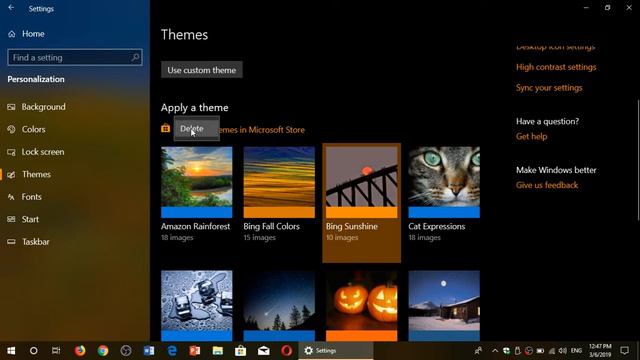The height and width of the screenshot is (360, 640).
Task: Launch Firefox from the taskbar
Action: click(80, 351)
